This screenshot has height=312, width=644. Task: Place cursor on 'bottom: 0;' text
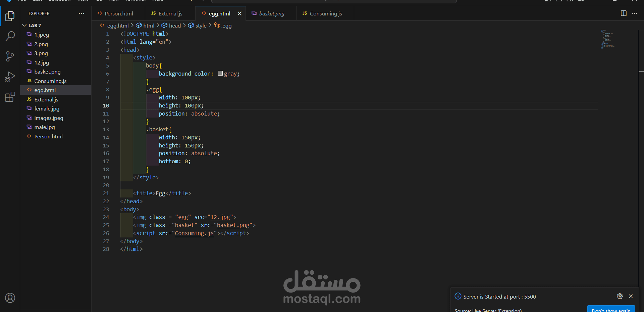pyautogui.click(x=175, y=162)
